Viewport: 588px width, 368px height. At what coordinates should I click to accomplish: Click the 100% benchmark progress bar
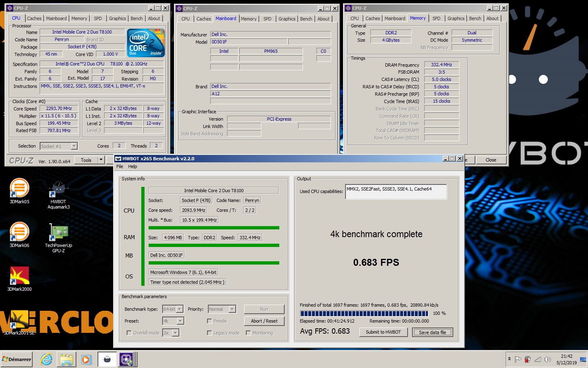coord(364,314)
